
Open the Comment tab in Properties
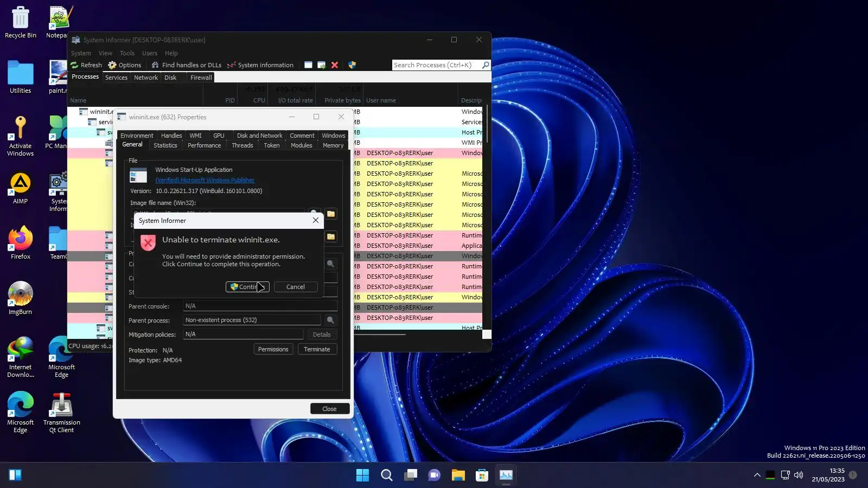pyautogui.click(x=302, y=136)
